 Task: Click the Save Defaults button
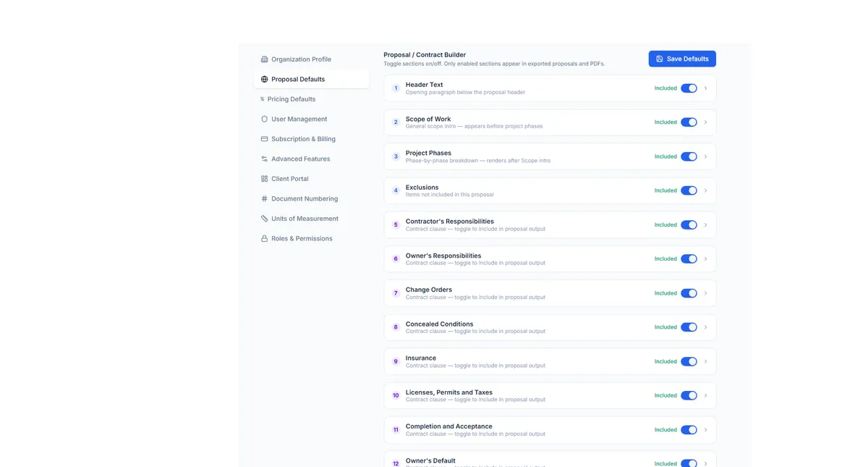682,59
